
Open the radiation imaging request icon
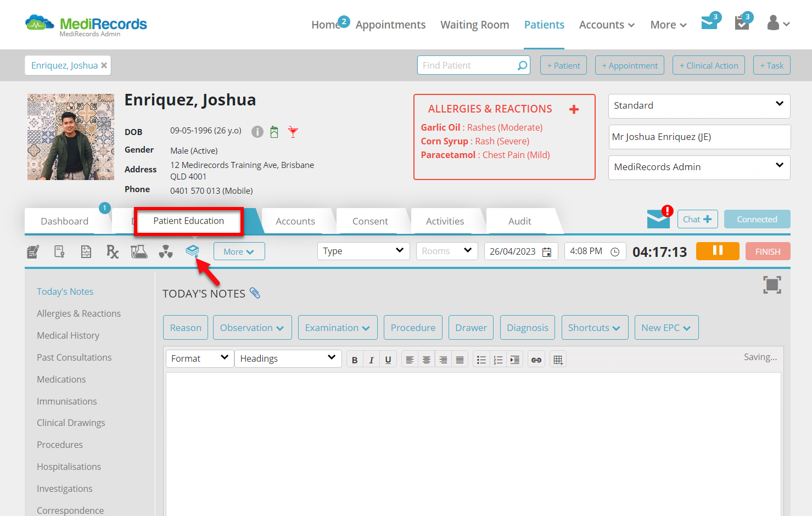point(165,251)
